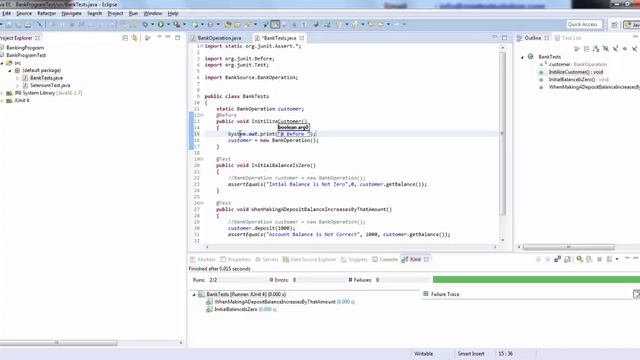Maximize the editor area
Image resolution: width=640 pixels, height=360 pixels.
(504, 38)
